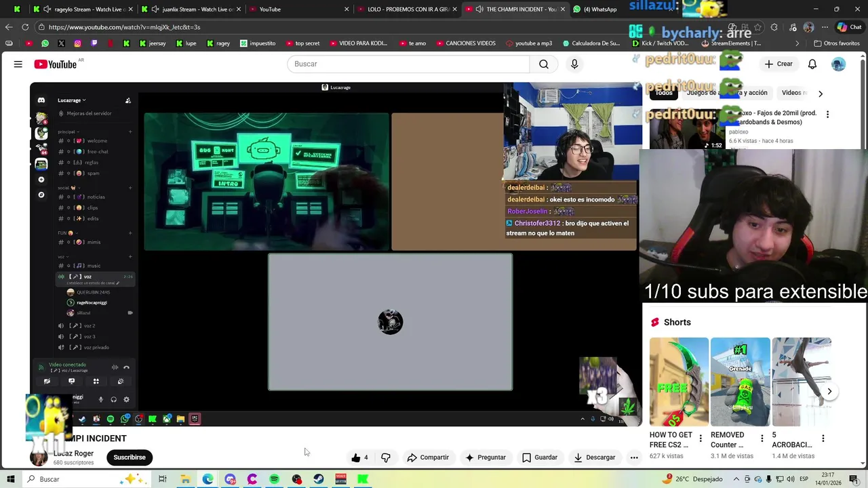Image resolution: width=868 pixels, height=488 pixels.
Task: Open the Twitch bookmark icon
Action: point(94,43)
